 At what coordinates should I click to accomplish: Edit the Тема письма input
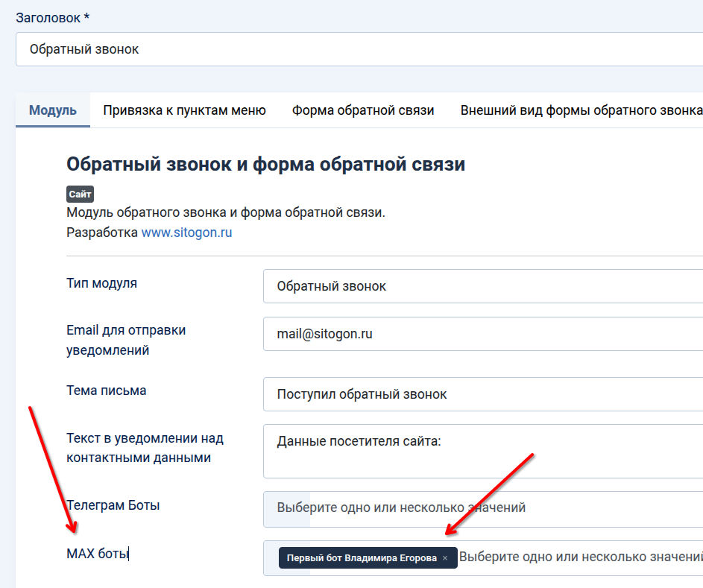[x=482, y=394]
